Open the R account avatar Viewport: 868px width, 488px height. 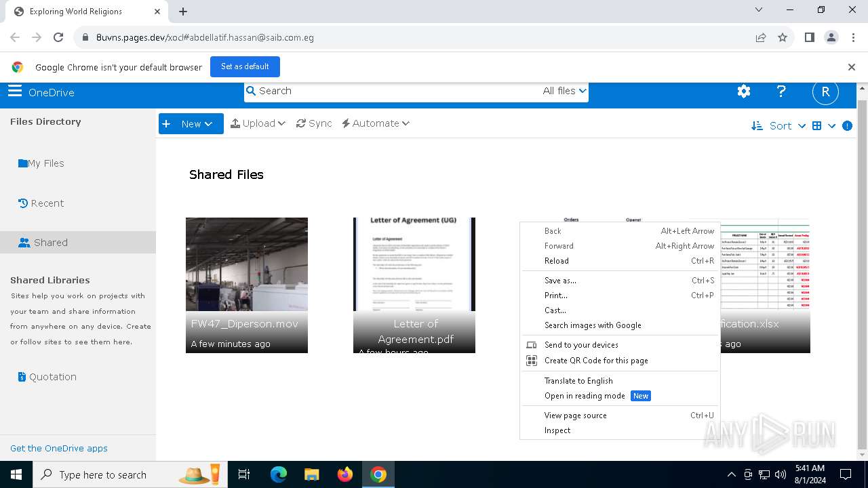coord(825,92)
